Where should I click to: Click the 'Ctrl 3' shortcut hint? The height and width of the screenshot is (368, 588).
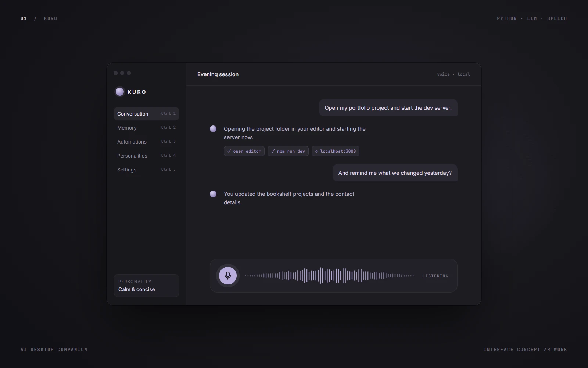168,142
